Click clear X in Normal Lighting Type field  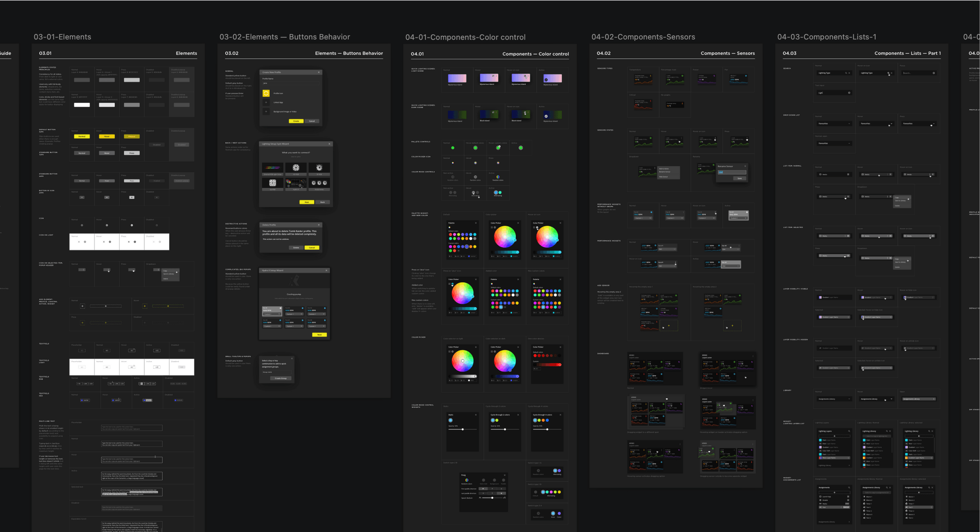[x=849, y=73]
